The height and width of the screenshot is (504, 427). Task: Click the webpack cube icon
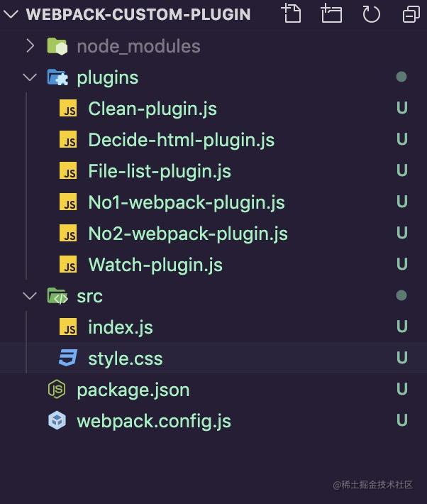[x=57, y=420]
